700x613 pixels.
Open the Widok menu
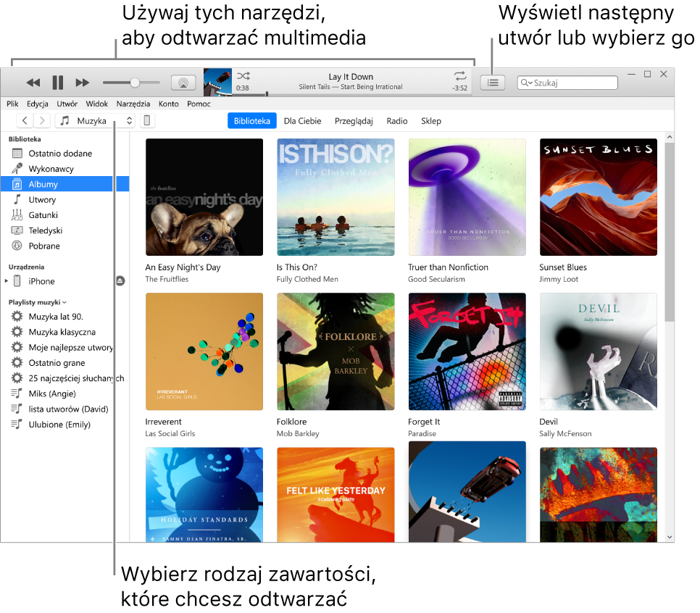(x=97, y=104)
